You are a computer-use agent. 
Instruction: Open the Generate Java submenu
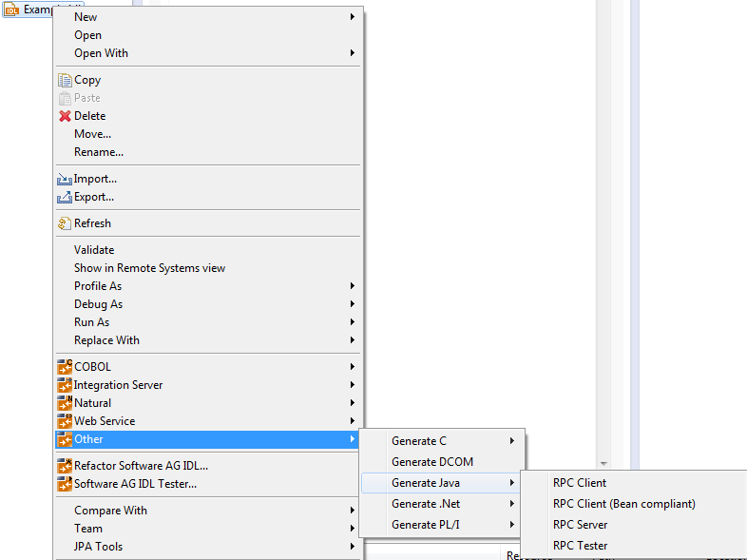pyautogui.click(x=442, y=483)
